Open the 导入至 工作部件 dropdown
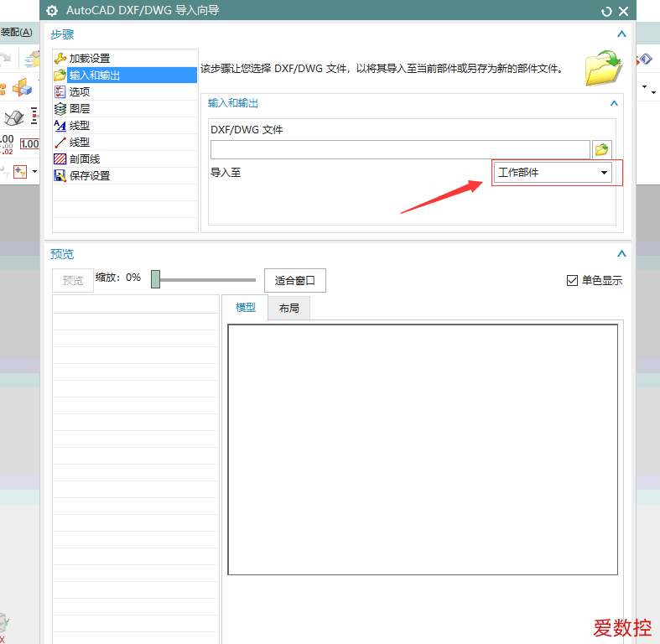The image size is (660, 644). pos(553,173)
